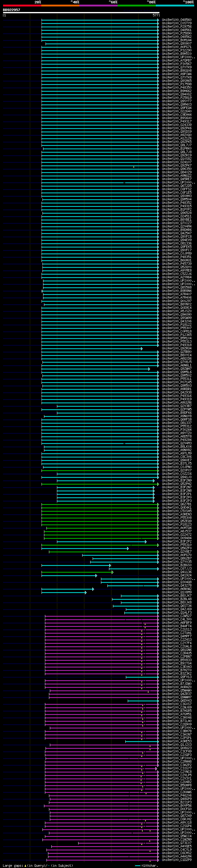
Task: Select hit UniRef100_P46206
Action: (x=176, y=795)
